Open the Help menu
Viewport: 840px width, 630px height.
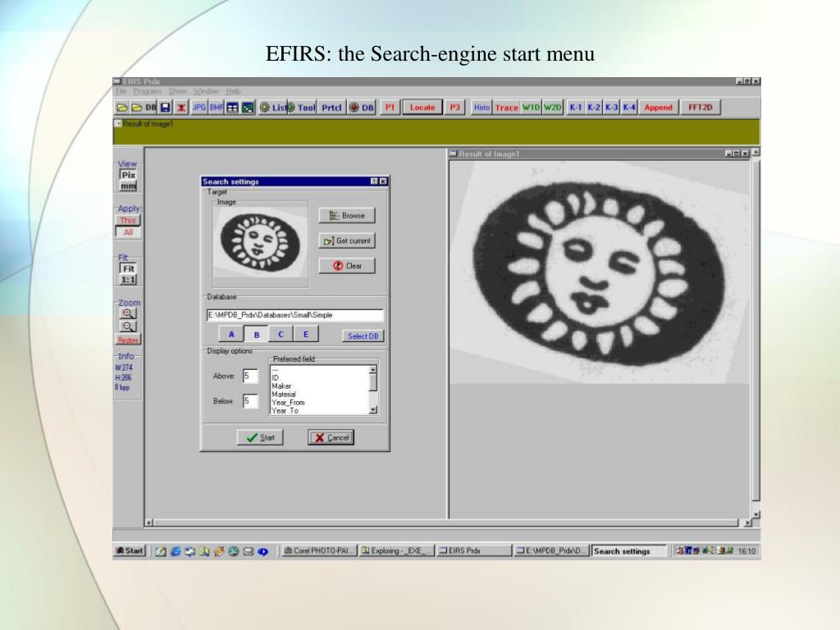[x=233, y=92]
